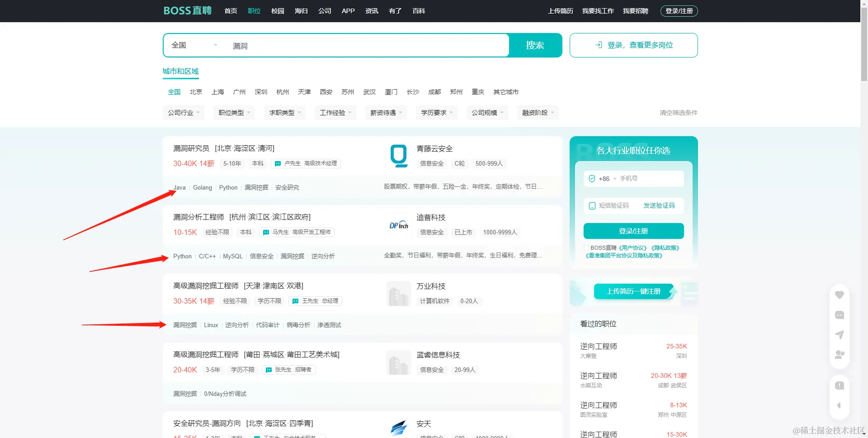The width and height of the screenshot is (868, 438).
Task: Select the 上海 city filter
Action: point(217,92)
